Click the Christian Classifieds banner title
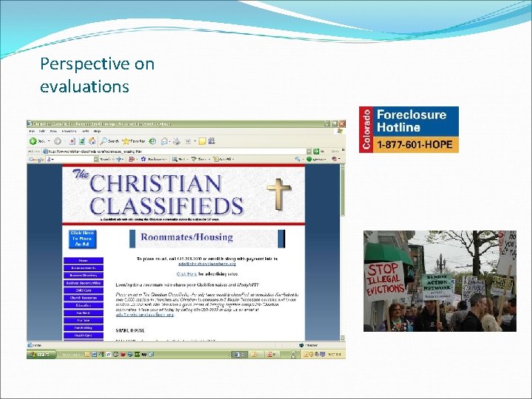 [158, 194]
